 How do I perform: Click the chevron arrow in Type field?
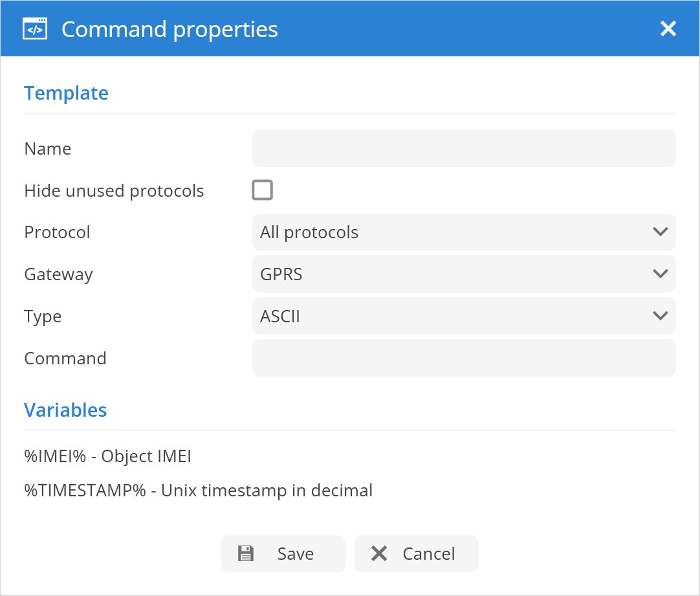pyautogui.click(x=660, y=316)
